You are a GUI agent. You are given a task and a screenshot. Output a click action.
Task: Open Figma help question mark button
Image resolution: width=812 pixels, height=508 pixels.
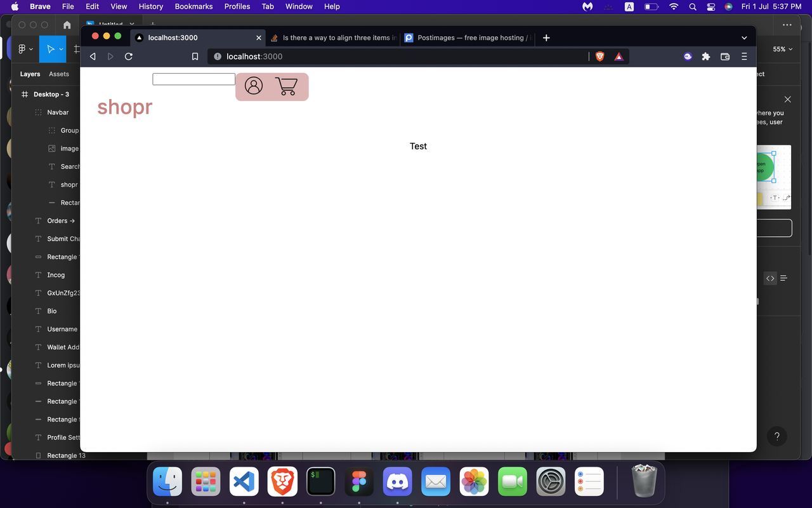(777, 436)
